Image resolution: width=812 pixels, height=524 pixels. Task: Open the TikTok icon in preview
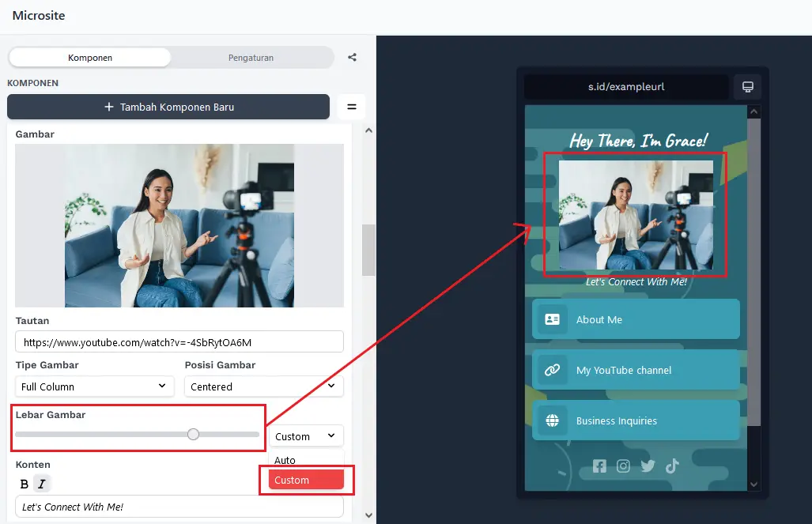point(672,466)
